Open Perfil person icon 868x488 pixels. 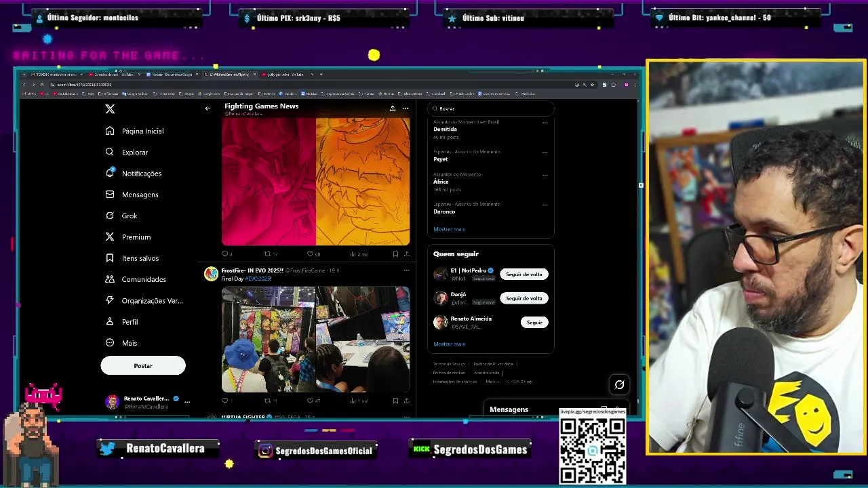tap(110, 321)
